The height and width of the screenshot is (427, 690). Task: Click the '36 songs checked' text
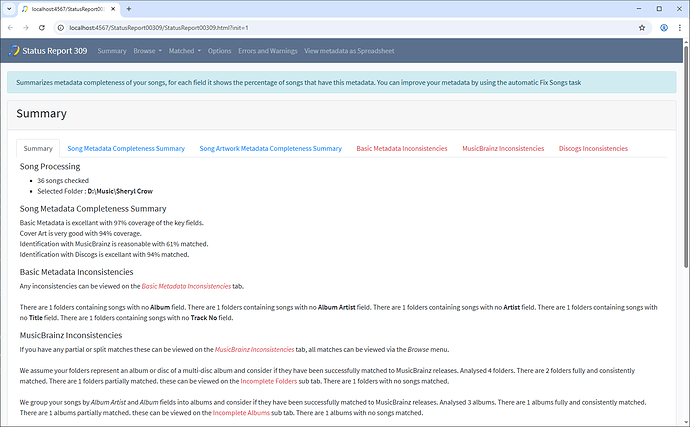click(63, 180)
